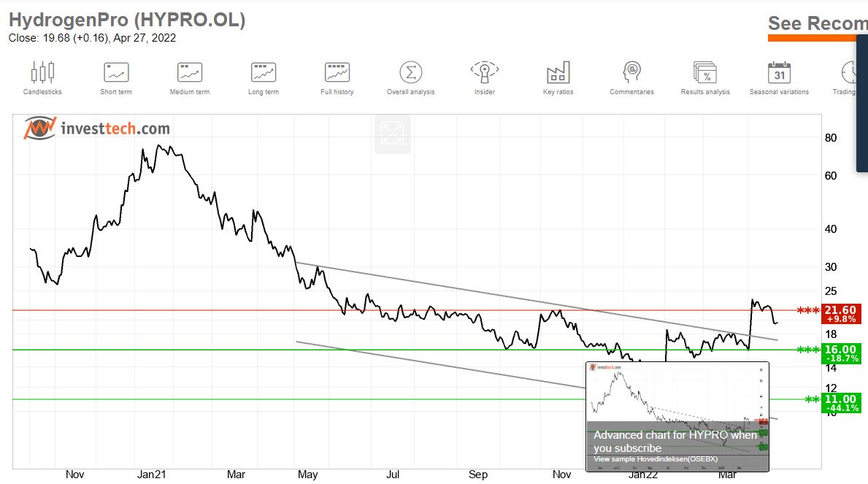Click the Nov label beside Jan21
The width and height of the screenshot is (868, 484).
click(x=74, y=475)
